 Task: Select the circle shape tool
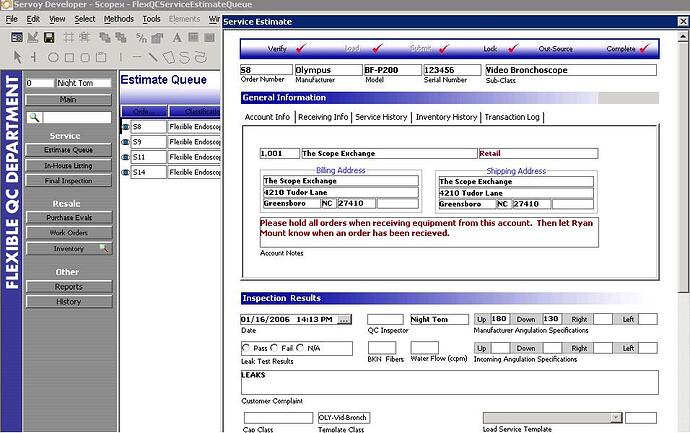[x=53, y=57]
